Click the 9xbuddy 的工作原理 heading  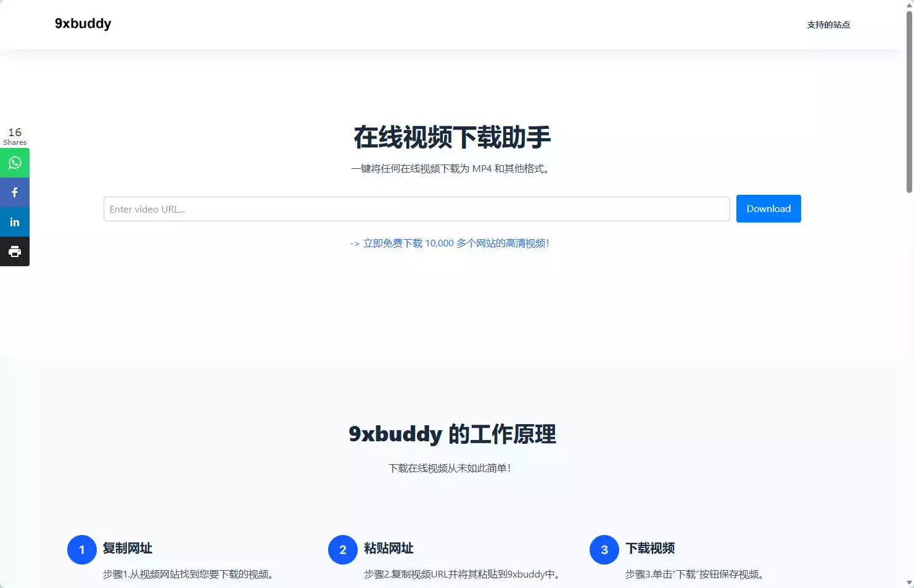452,434
